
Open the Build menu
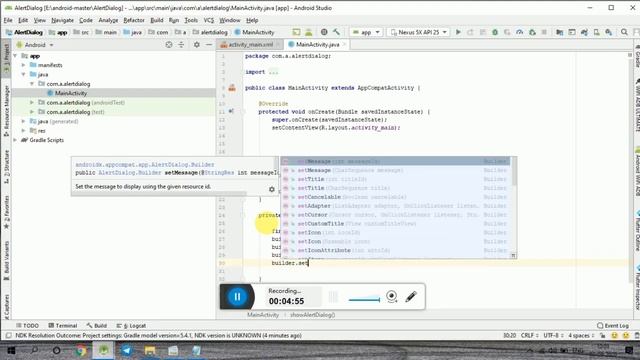[157, 20]
